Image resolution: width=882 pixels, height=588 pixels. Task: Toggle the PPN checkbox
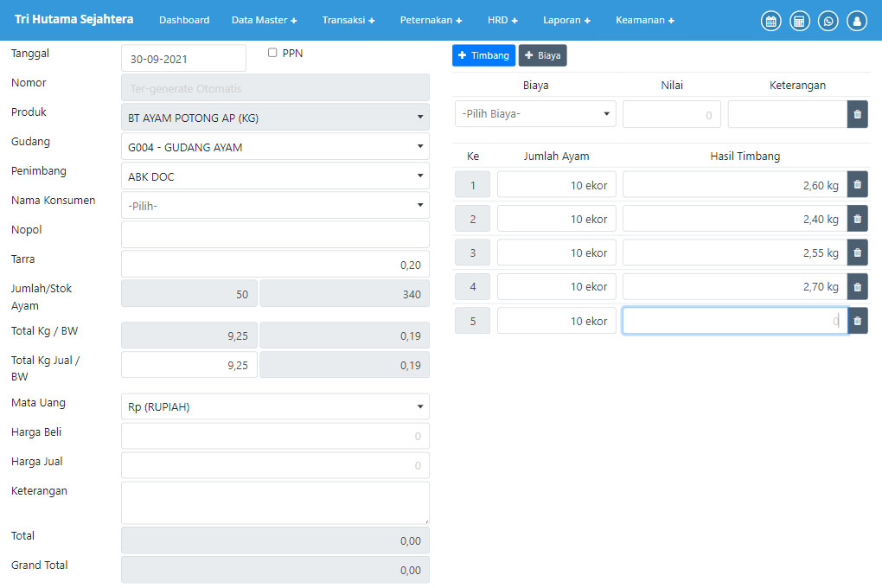(272, 53)
